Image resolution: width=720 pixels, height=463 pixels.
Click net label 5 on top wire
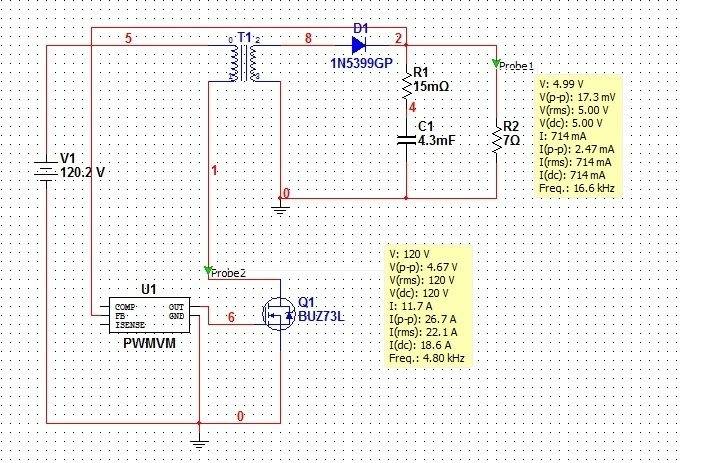pyautogui.click(x=129, y=38)
